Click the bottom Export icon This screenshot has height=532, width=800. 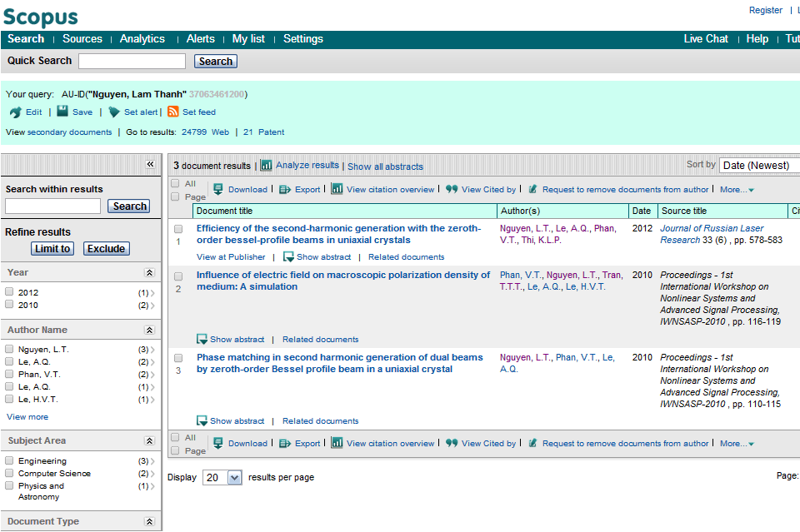[x=285, y=443]
